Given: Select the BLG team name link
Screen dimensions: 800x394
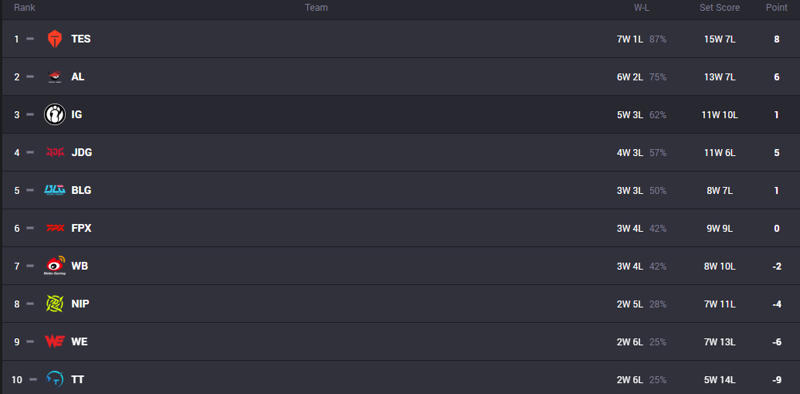Looking at the screenshot, I should pyautogui.click(x=82, y=190).
